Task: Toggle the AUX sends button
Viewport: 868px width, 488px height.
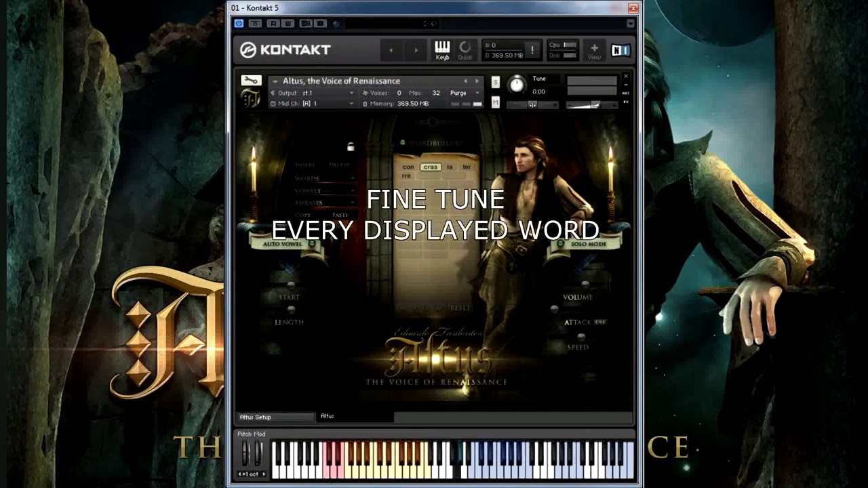Action: pos(625,94)
